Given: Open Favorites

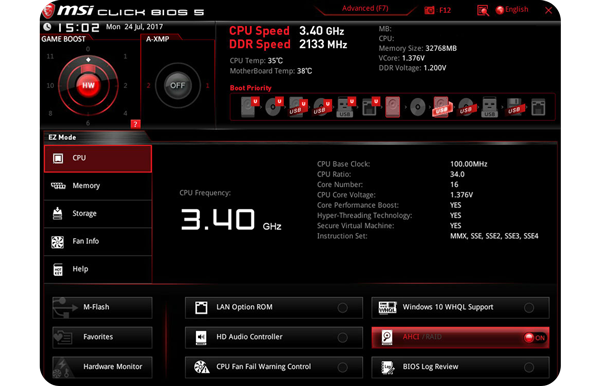Looking at the screenshot, I should (102, 337).
